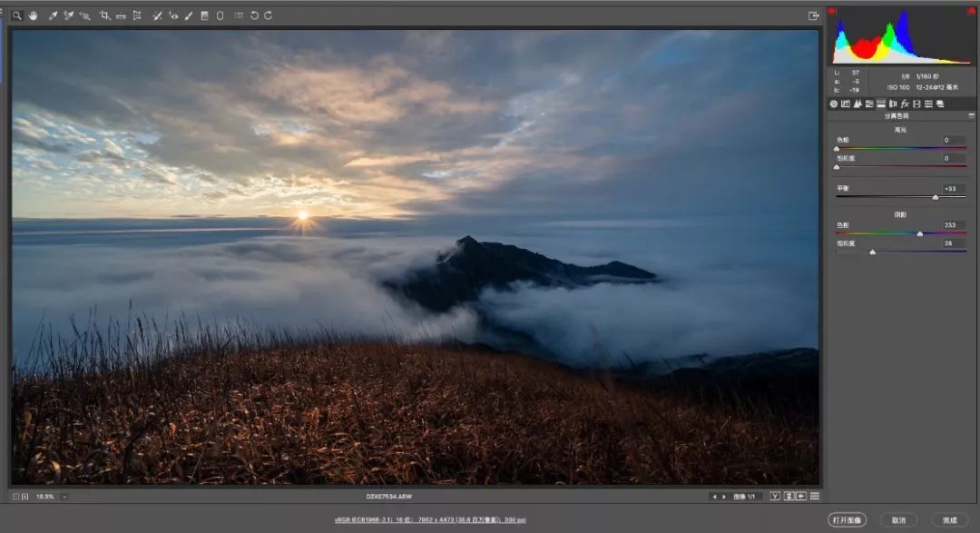The width and height of the screenshot is (980, 533).
Task: Switch to the Tone Curve panel tab
Action: (x=846, y=104)
